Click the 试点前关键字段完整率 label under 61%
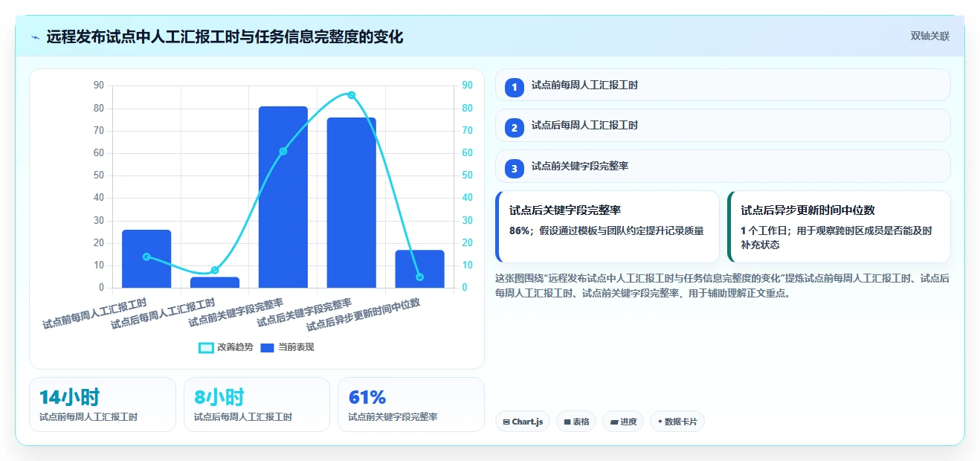This screenshot has width=980, height=461. point(393,417)
